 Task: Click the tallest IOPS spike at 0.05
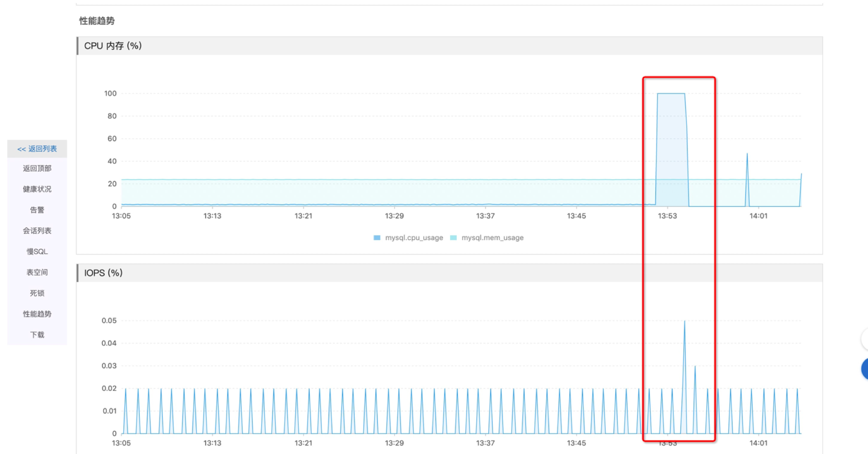coord(684,322)
